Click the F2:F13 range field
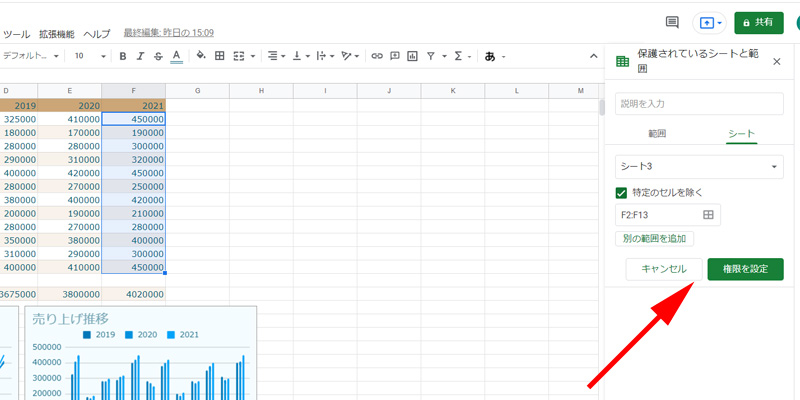Viewport: 800px width, 400px height. 668,215
